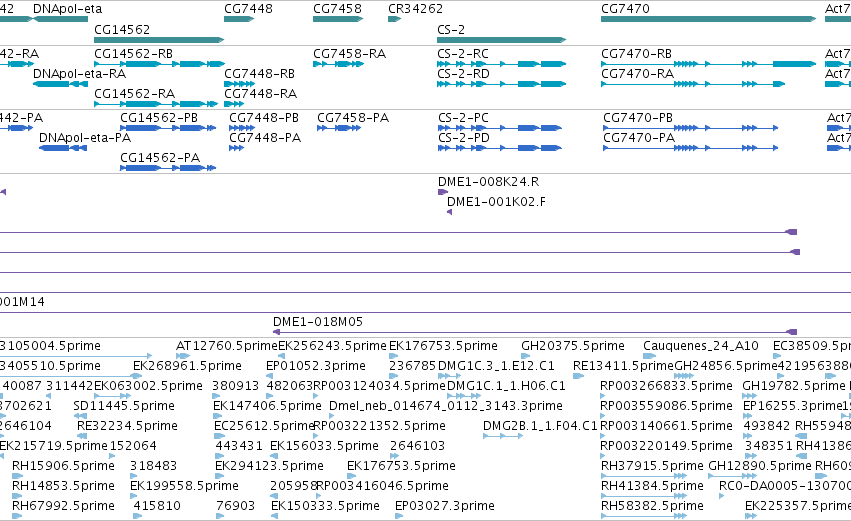851x521 pixels.
Task: Select protein CG7448-PB
Action: (264, 118)
